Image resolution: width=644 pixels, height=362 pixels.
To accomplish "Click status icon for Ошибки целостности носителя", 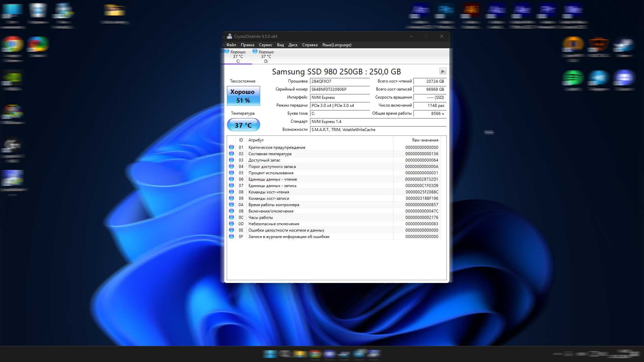I will pos(231,230).
